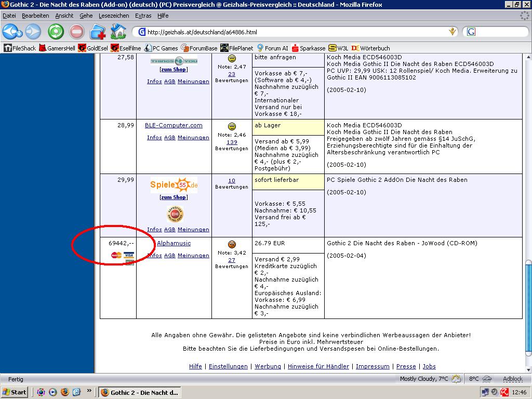532x399 pixels.
Task: Open the Datei menu
Action: 9,16
